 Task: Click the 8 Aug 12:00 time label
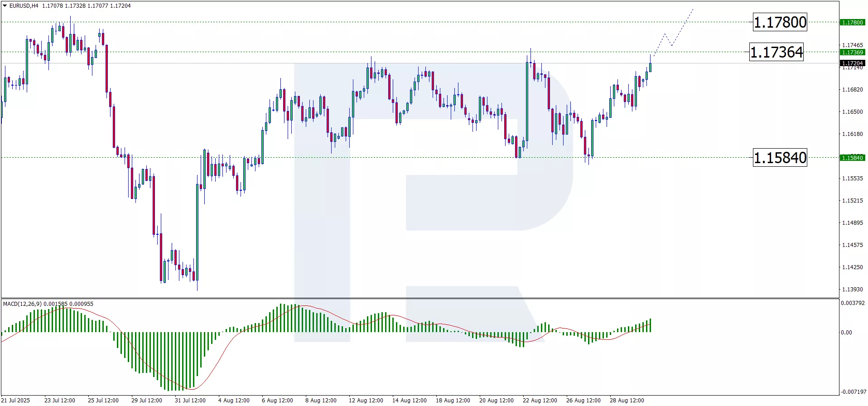pos(321,401)
